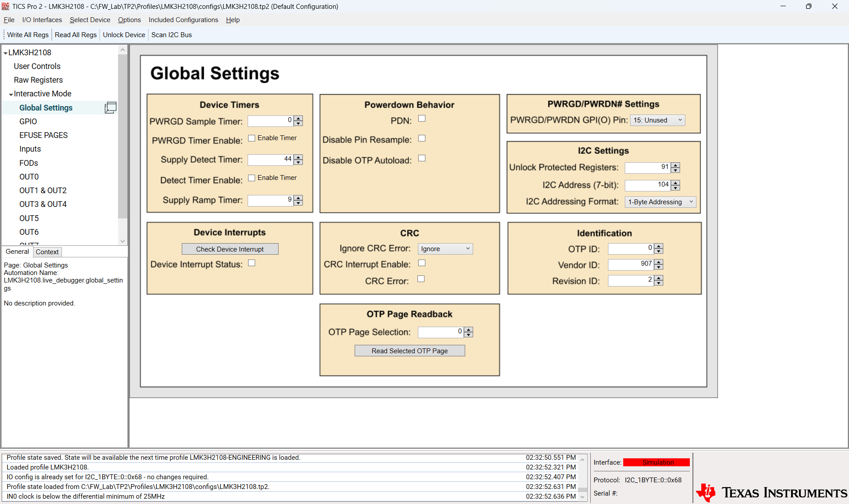Screen dimensions: 849x504
Task: Collapse the Interactive Mode tree section
Action: click(x=11, y=94)
